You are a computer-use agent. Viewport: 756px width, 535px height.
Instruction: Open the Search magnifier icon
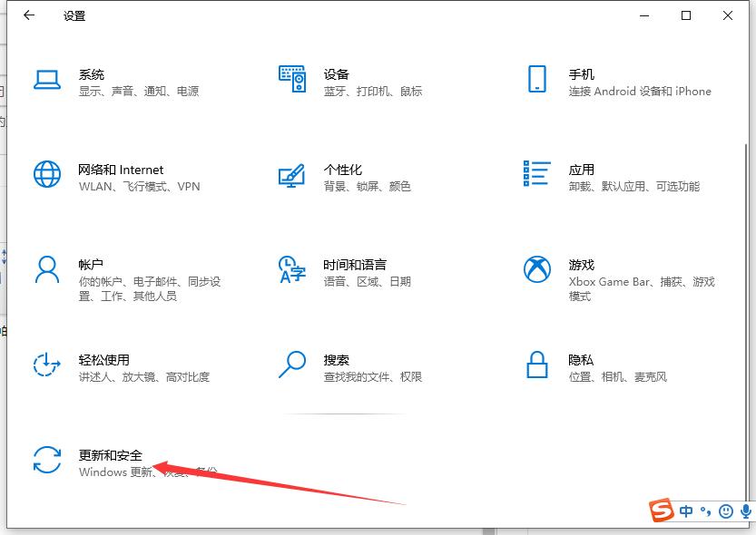point(292,365)
